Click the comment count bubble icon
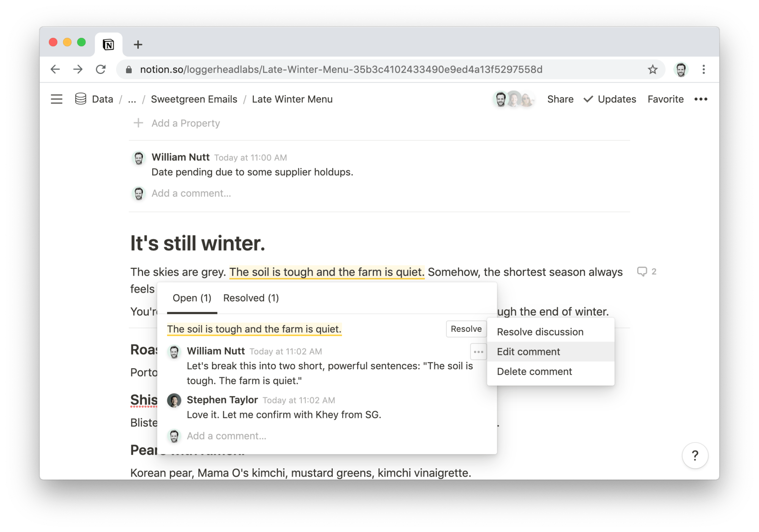The width and height of the screenshot is (759, 532). pos(642,271)
